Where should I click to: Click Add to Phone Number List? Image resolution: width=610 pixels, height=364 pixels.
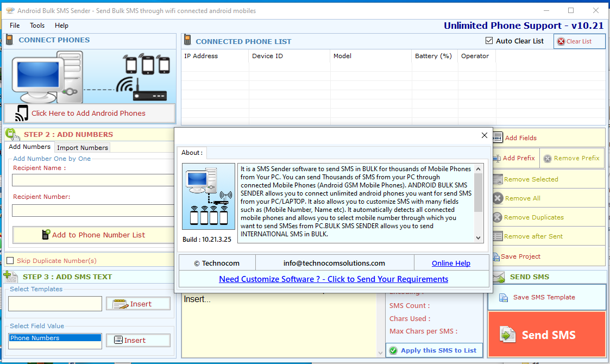[x=93, y=235]
